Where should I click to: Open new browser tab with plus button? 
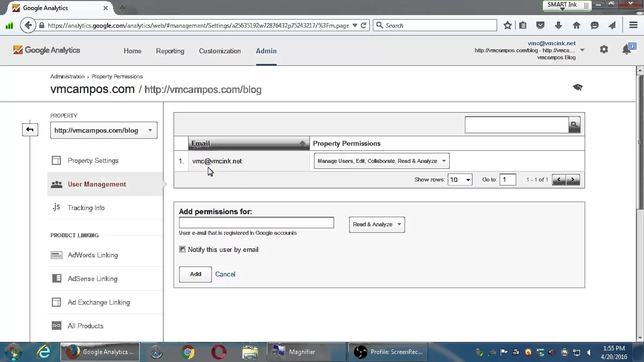coord(122,8)
